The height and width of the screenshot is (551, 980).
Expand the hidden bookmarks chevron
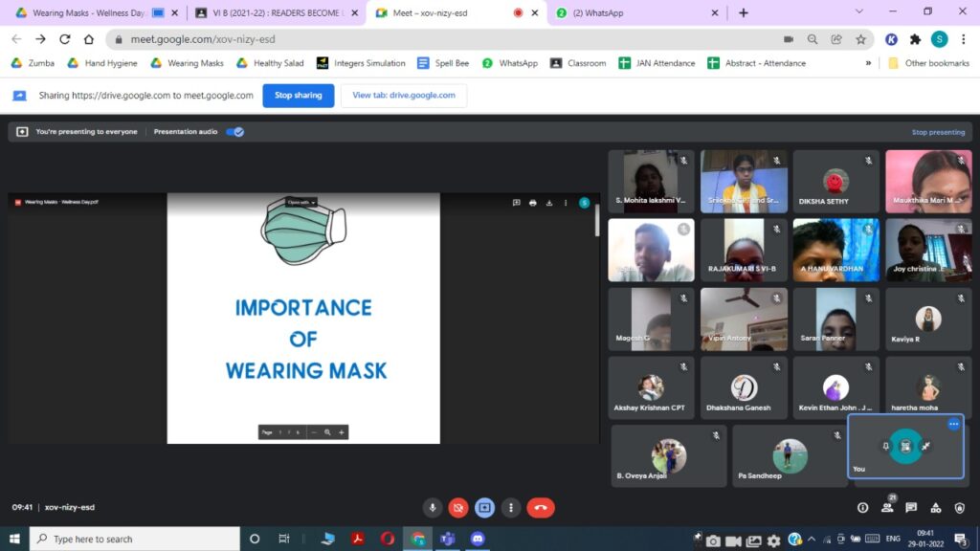coord(868,63)
